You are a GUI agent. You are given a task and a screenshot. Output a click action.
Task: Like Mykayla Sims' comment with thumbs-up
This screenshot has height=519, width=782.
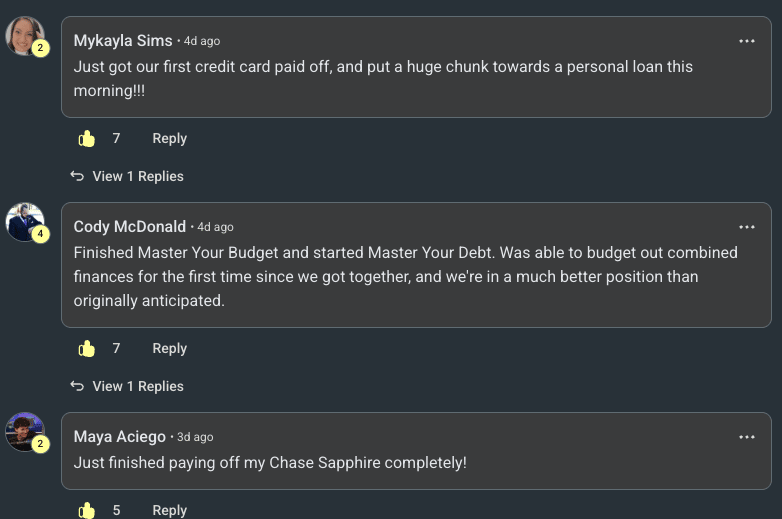click(x=87, y=139)
